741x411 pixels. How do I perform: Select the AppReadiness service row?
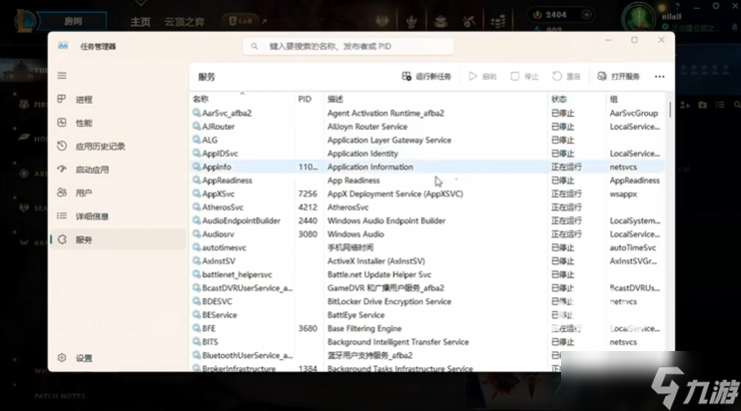tap(427, 180)
